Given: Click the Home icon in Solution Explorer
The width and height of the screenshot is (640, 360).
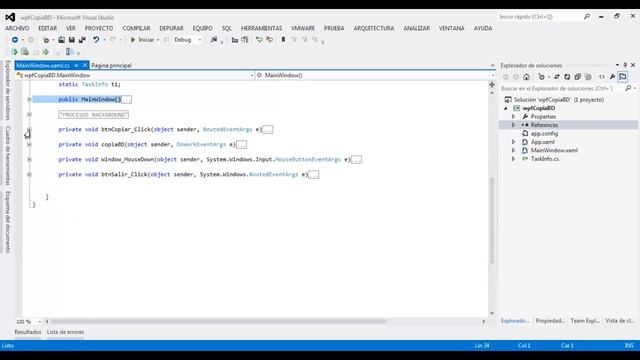Looking at the screenshot, I should point(527,77).
